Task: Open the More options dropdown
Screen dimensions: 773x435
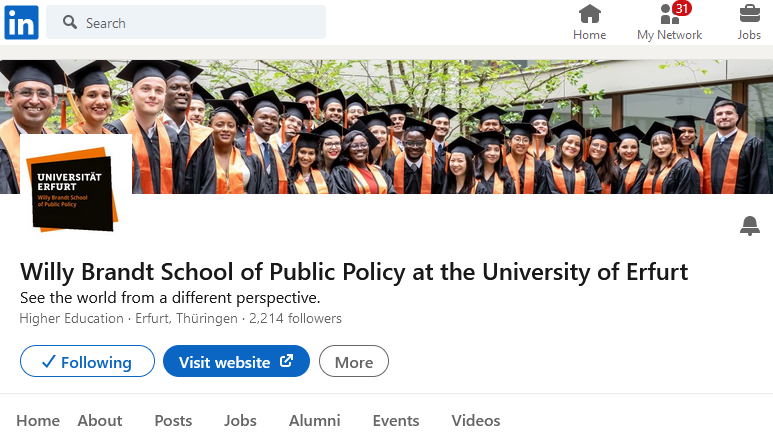Action: pos(353,362)
